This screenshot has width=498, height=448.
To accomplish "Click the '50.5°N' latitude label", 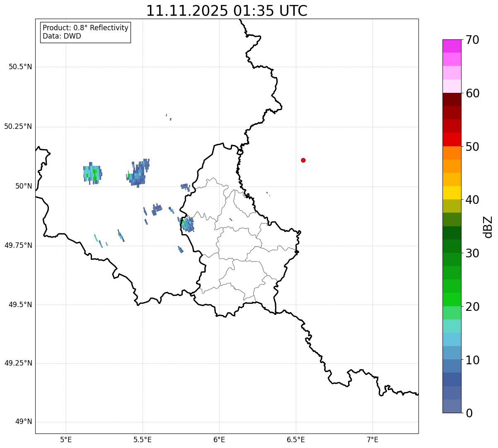I will 20,67.
